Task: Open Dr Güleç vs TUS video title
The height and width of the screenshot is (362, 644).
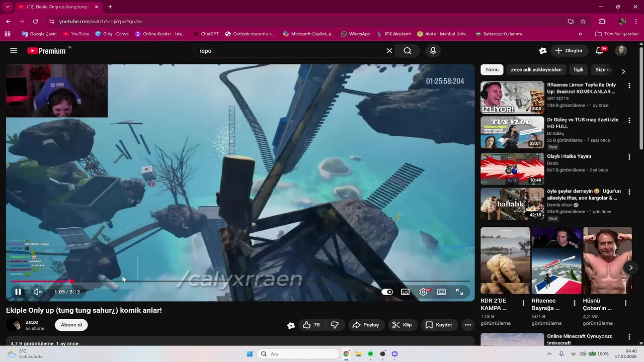Action: coord(583,123)
